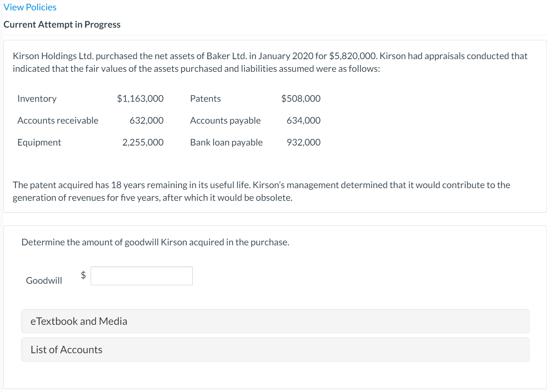Select the Inventory label in the table
The width and height of the screenshot is (547, 392).
tap(37, 99)
